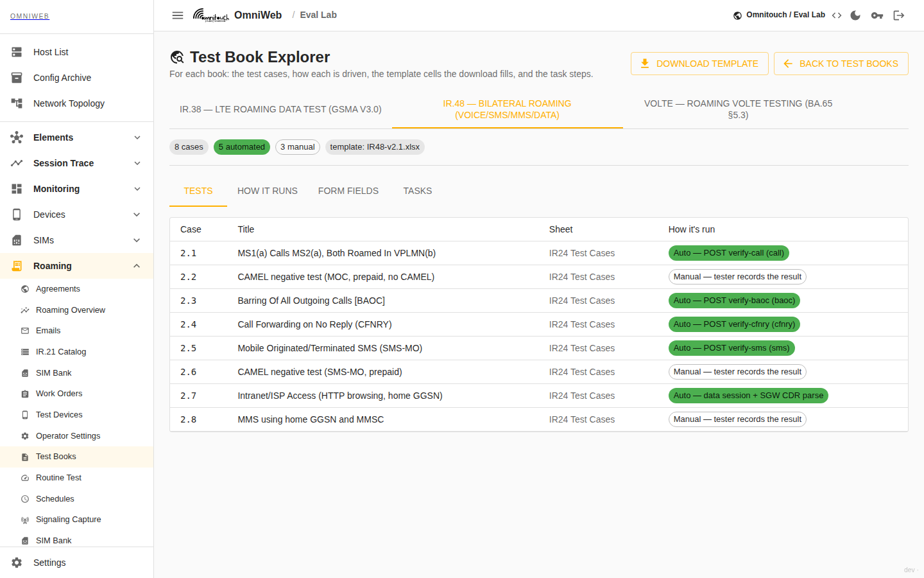The height and width of the screenshot is (578, 924).
Task: Click the 3 manual chip
Action: (298, 147)
